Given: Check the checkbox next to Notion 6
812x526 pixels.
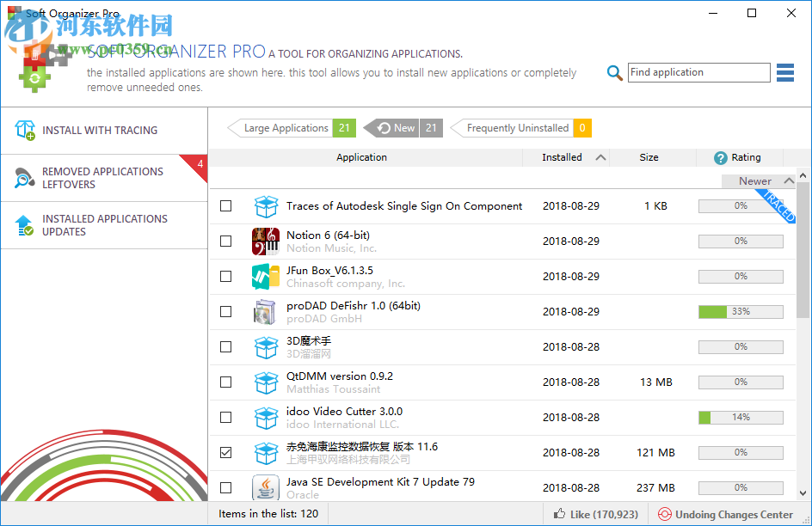Looking at the screenshot, I should pyautogui.click(x=225, y=241).
